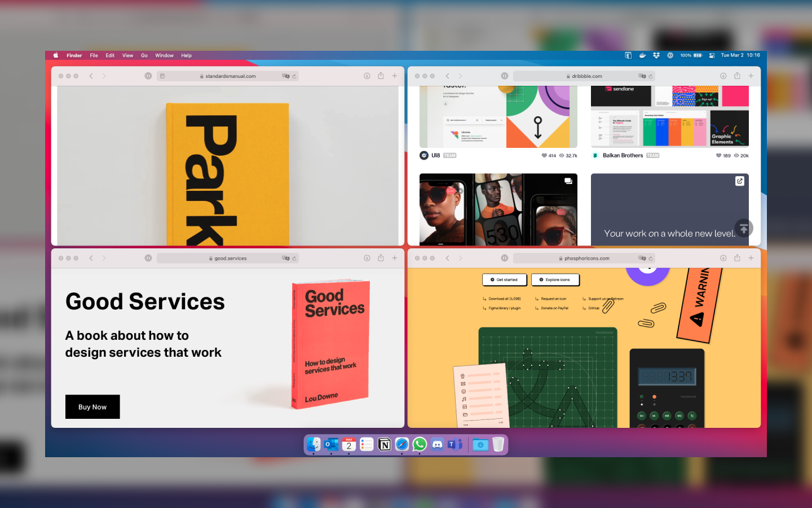The image size is (812, 508).
Task: Open Reminders from the dock
Action: 367,444
